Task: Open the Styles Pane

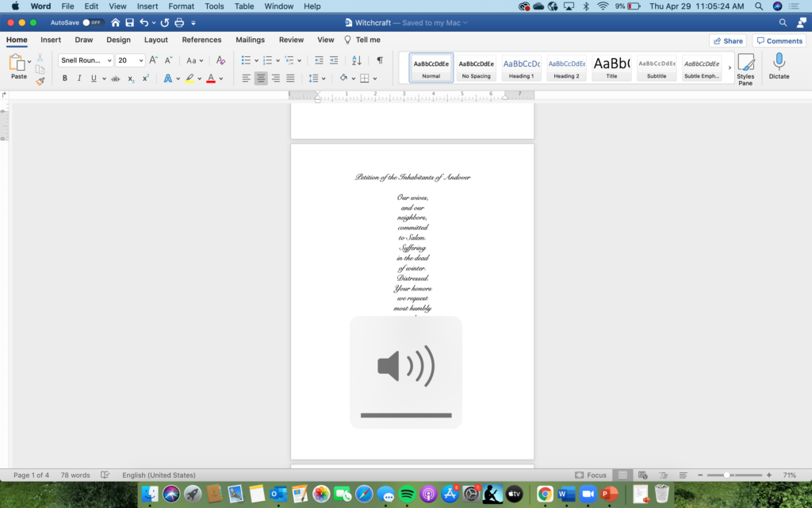Action: (745, 70)
